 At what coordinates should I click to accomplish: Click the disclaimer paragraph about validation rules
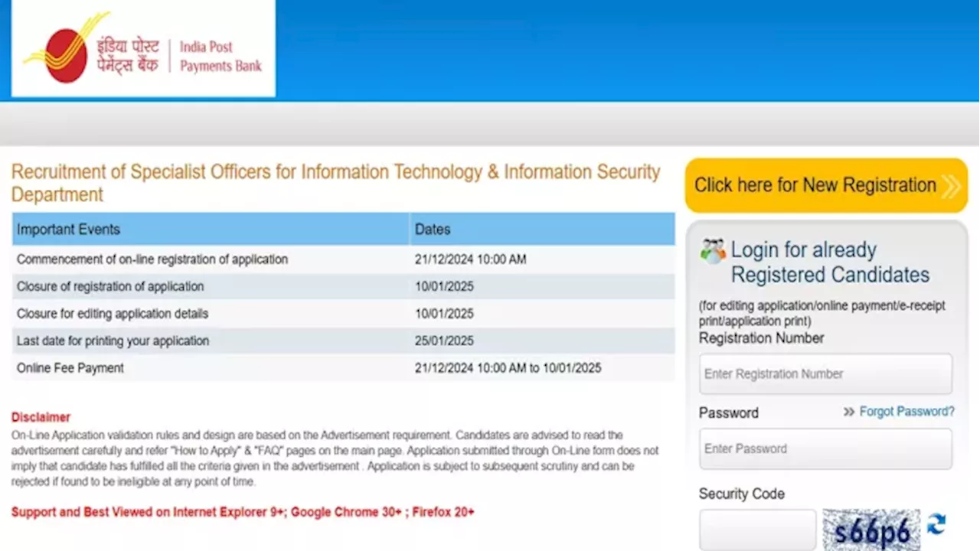[x=335, y=458]
